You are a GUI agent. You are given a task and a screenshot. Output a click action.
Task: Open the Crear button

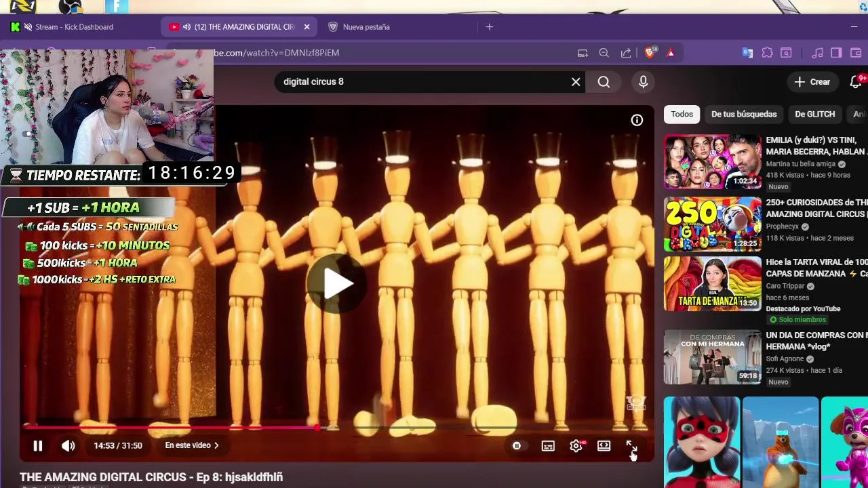pyautogui.click(x=812, y=81)
